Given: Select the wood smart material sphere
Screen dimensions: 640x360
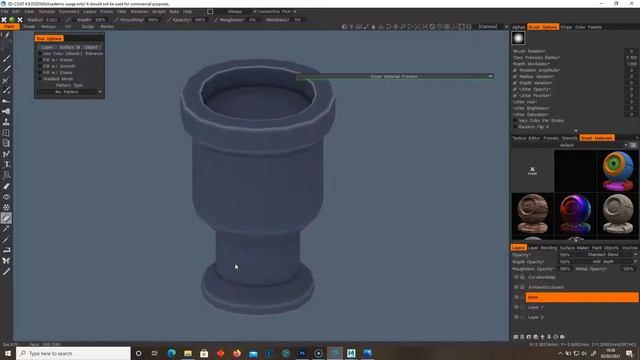Looking at the screenshot, I should tap(533, 213).
